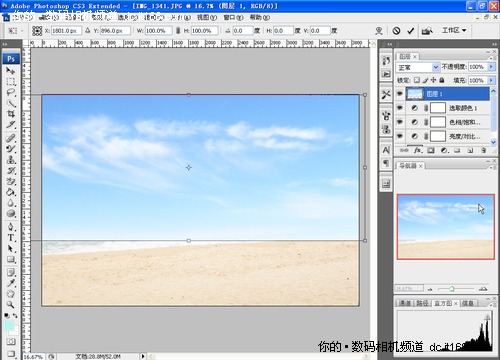
Task: Reset default foreground and background colors
Action: [6, 315]
